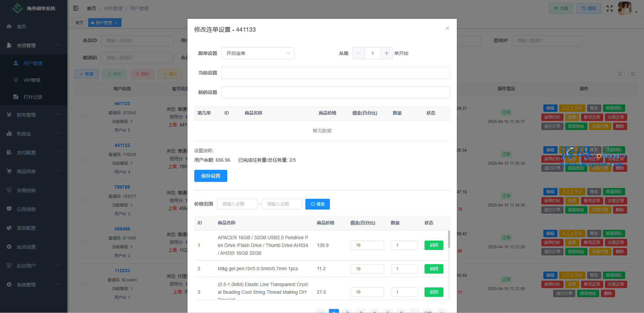Click the 当前设置 input field
This screenshot has width=644, height=313.
tap(335, 73)
